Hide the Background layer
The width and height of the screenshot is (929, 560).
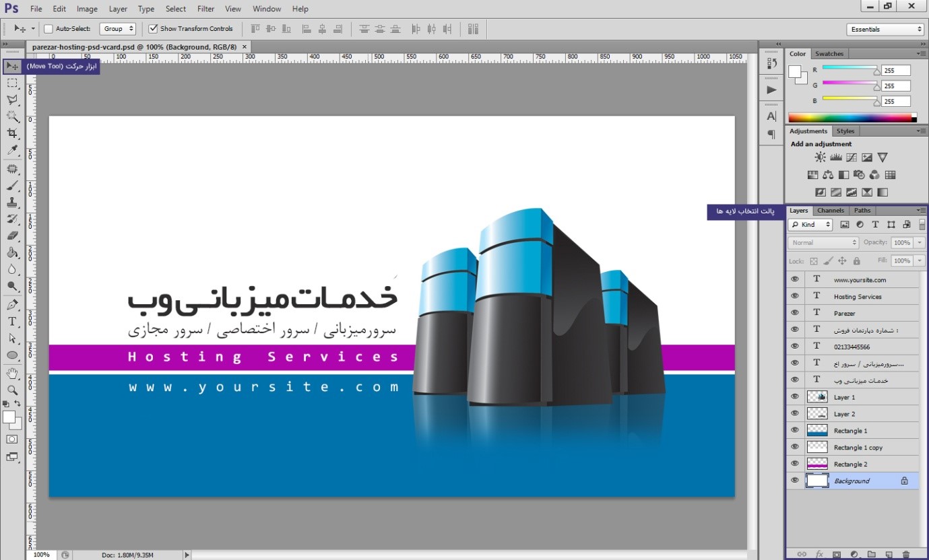coord(795,481)
